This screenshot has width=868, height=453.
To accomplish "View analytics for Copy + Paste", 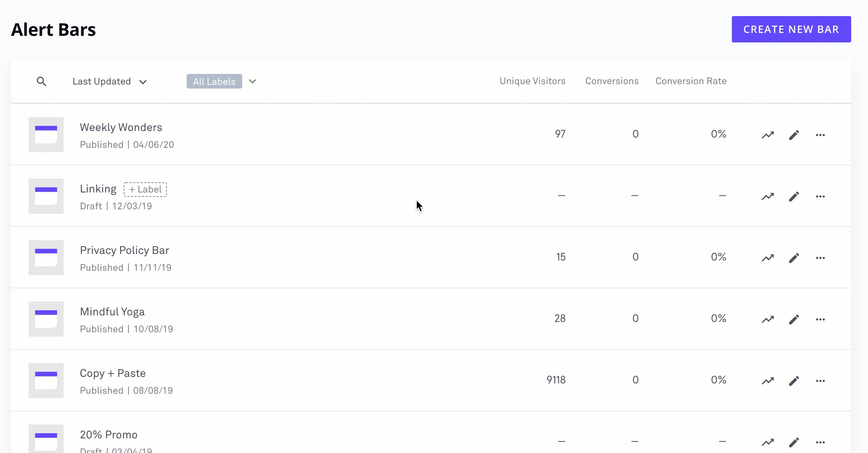I will [x=768, y=381].
